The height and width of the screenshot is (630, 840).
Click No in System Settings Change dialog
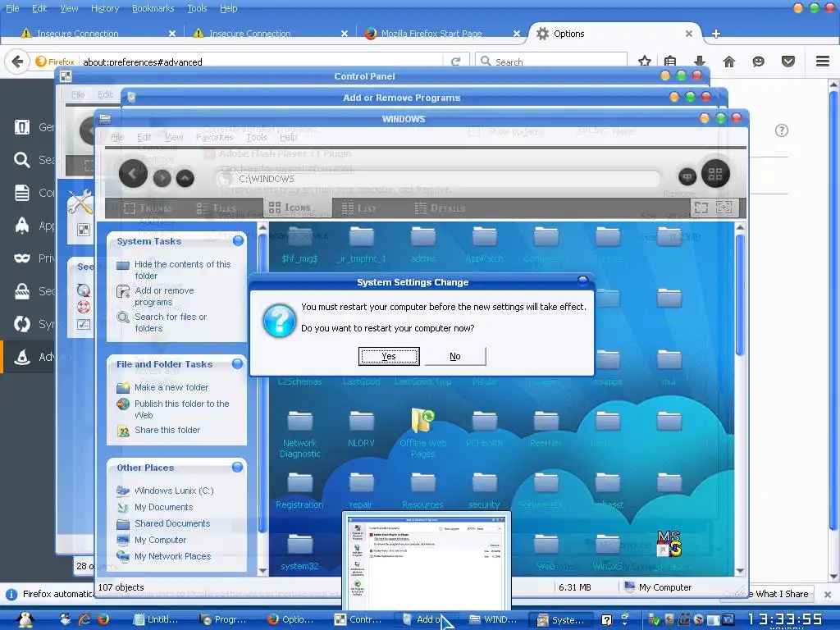(454, 356)
